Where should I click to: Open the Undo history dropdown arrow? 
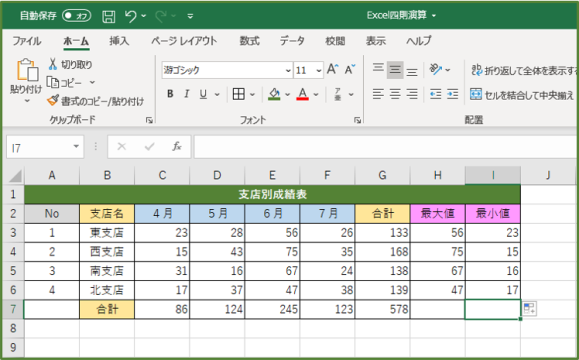(144, 16)
